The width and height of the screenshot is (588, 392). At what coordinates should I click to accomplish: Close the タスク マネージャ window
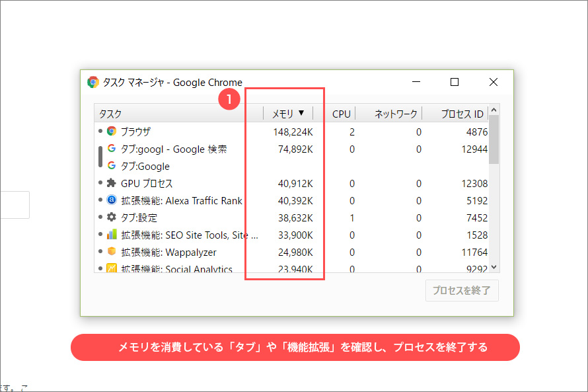(494, 82)
